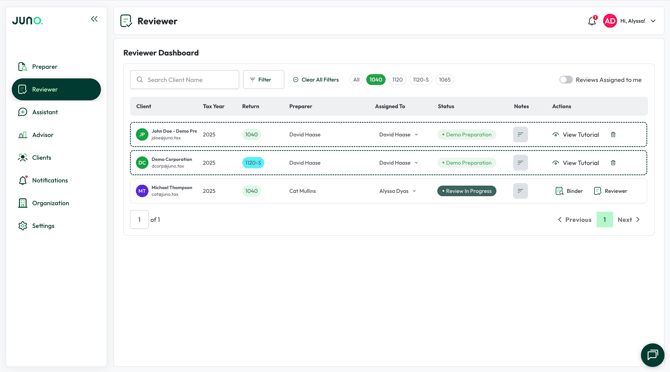Click the page number input box
Image resolution: width=670 pixels, height=372 pixels.
click(x=139, y=220)
